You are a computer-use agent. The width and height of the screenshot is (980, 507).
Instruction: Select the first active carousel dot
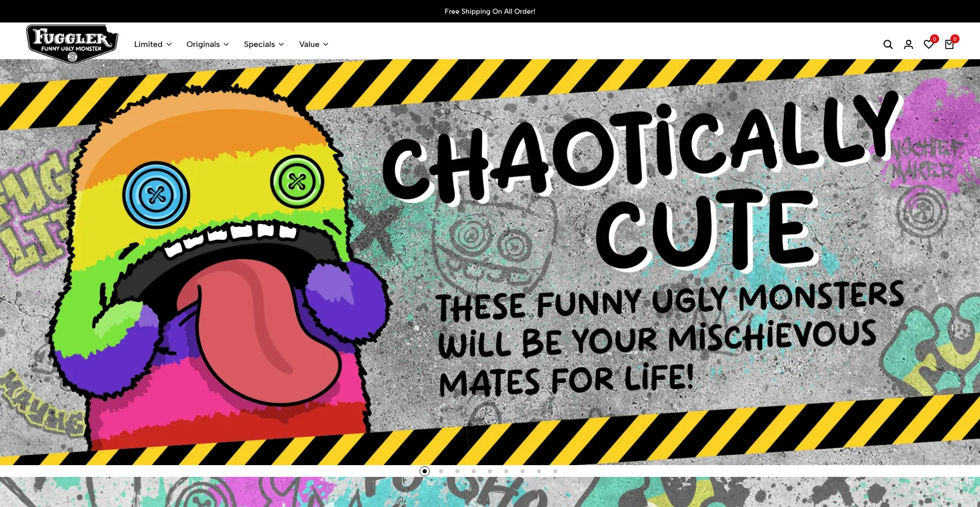point(425,471)
